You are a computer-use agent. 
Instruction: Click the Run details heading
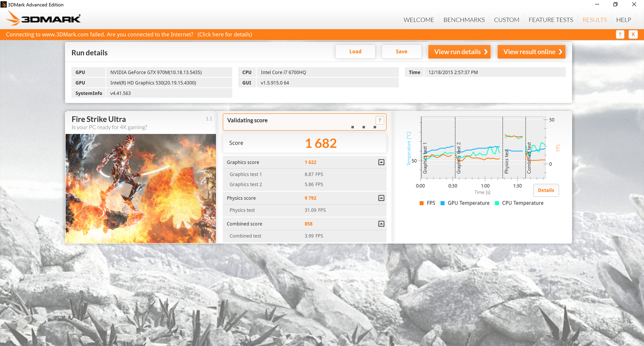pyautogui.click(x=90, y=53)
